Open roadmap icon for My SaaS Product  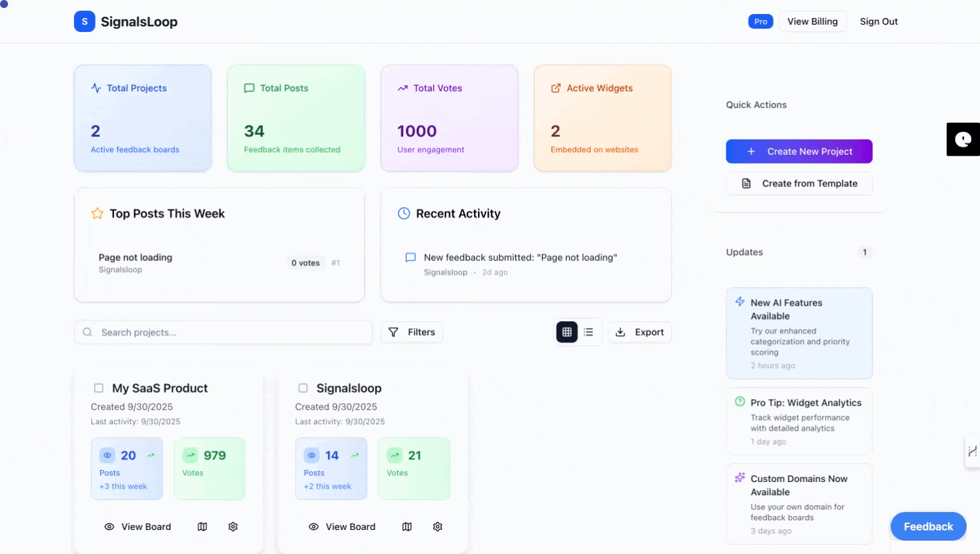pyautogui.click(x=202, y=527)
